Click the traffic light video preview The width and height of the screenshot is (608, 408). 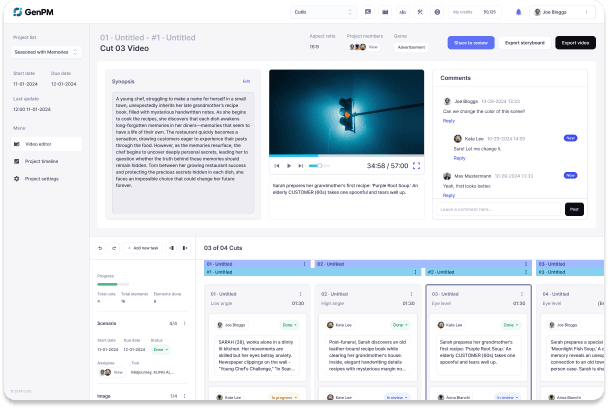click(x=346, y=112)
